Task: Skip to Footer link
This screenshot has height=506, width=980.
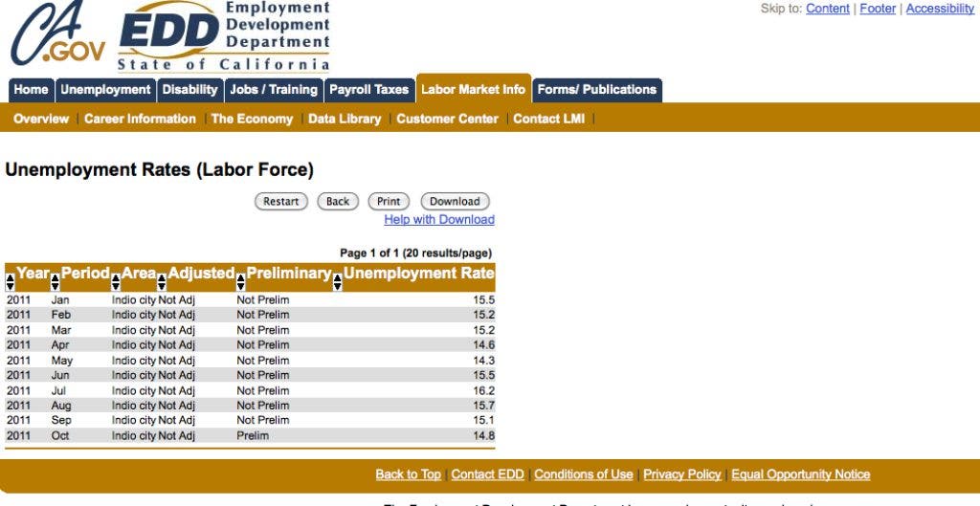Action: (878, 9)
